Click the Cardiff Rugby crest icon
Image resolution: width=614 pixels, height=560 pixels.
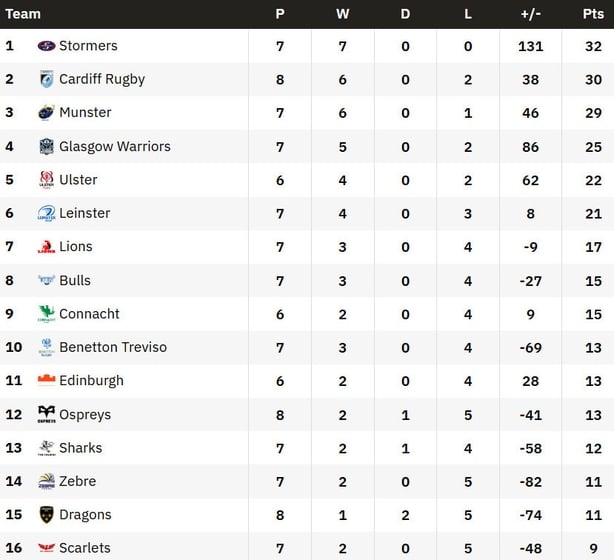click(x=46, y=80)
